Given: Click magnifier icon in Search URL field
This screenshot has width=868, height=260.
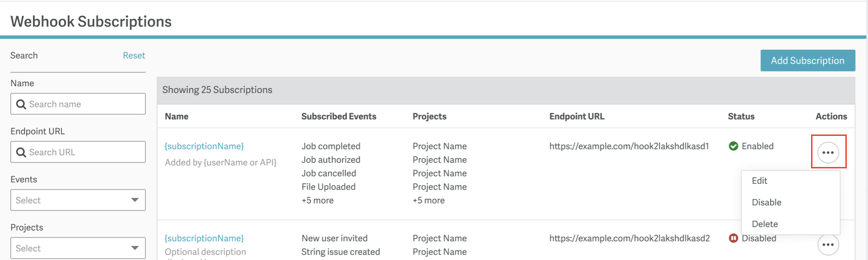Looking at the screenshot, I should tap(21, 153).
